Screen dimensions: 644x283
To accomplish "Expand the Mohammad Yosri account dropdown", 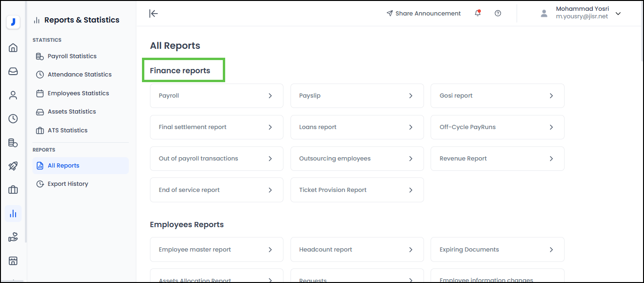I will [618, 14].
